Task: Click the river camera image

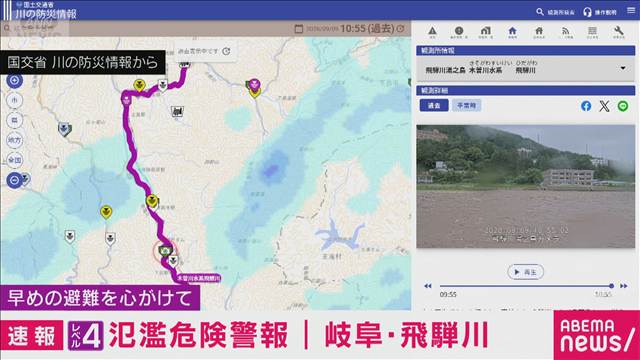Action: pyautogui.click(x=526, y=187)
